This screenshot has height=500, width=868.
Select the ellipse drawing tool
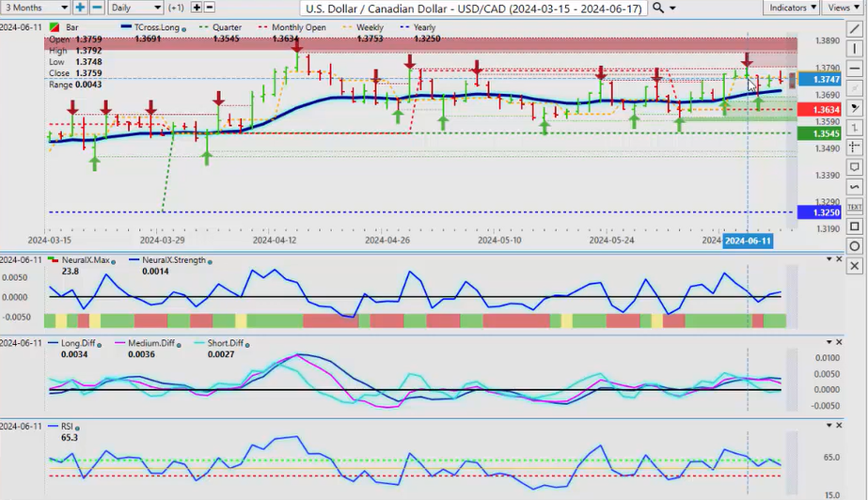[x=854, y=246]
